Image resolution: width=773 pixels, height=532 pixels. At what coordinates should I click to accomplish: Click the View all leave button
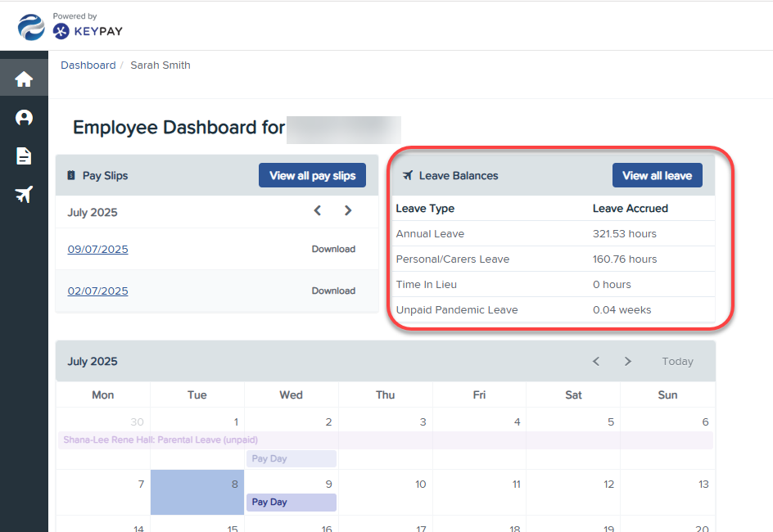pyautogui.click(x=657, y=176)
